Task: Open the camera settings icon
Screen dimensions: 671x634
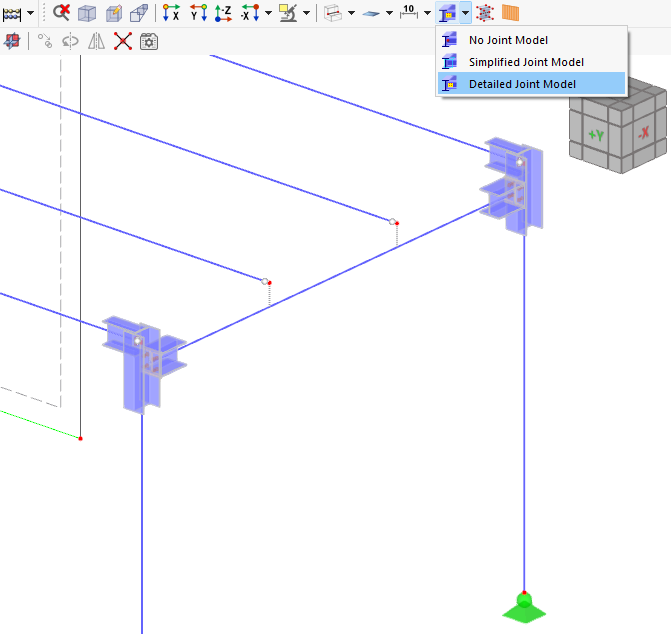Action: (x=149, y=41)
